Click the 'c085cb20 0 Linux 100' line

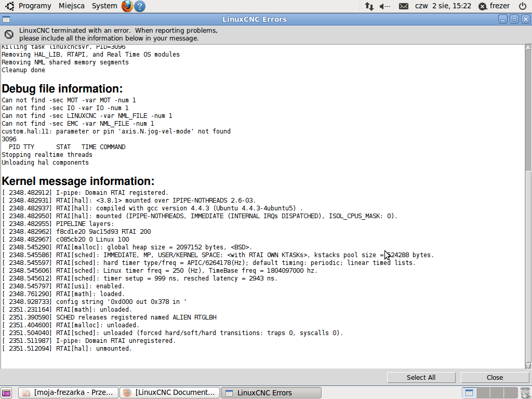tap(65, 239)
